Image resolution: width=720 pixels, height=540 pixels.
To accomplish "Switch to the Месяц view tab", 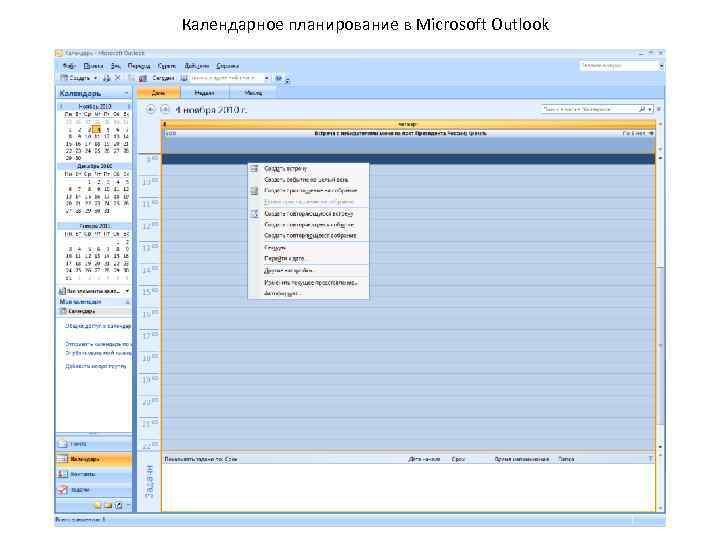I will (x=253, y=93).
